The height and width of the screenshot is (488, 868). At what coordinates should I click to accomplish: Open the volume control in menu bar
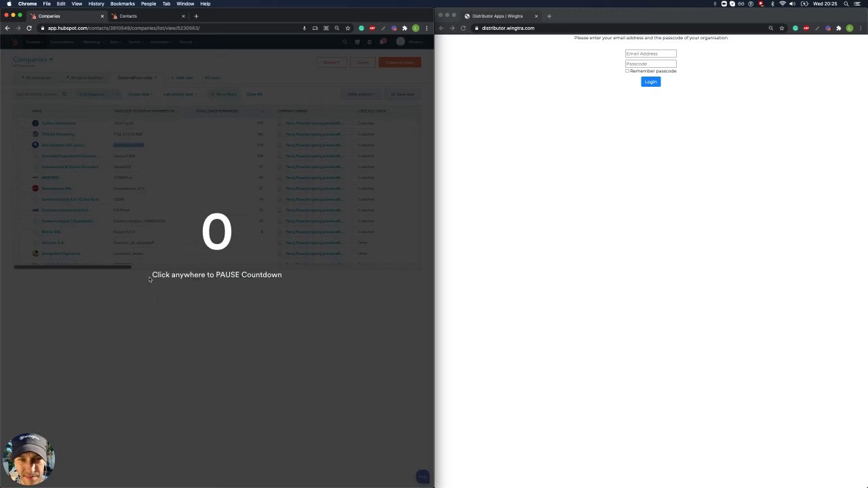[x=793, y=3]
